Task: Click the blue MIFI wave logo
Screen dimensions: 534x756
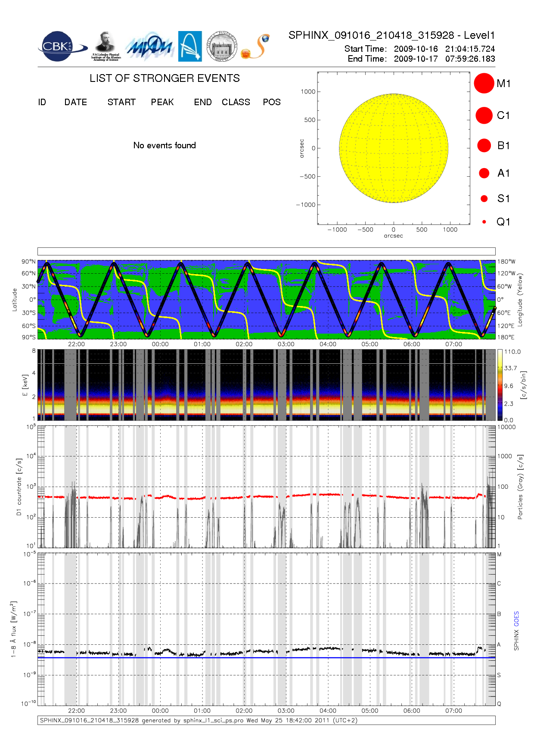Action: [149, 47]
